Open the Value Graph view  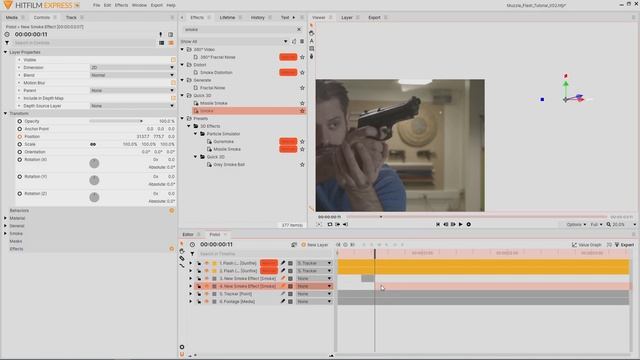click(587, 244)
